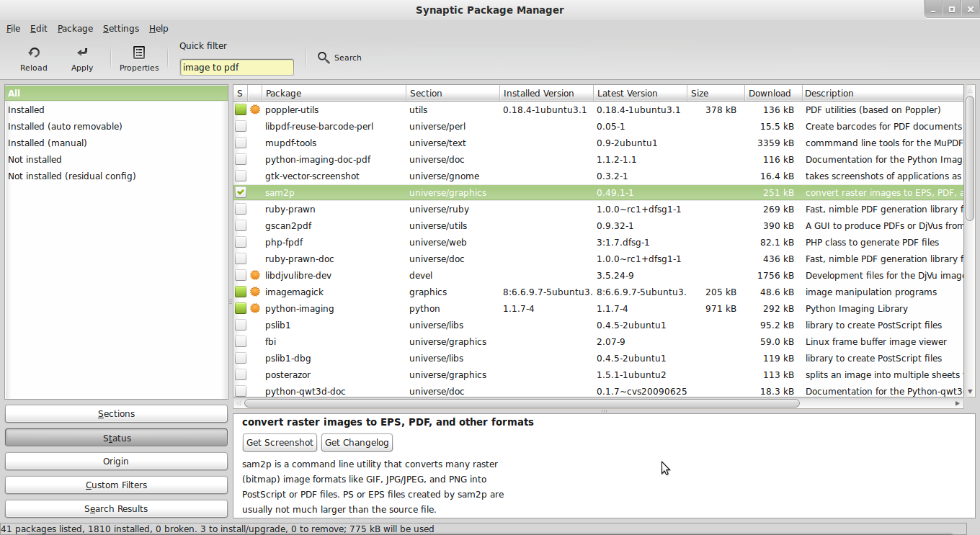Click the supported icon beside poppler-utils
980x535 pixels.
pos(254,110)
